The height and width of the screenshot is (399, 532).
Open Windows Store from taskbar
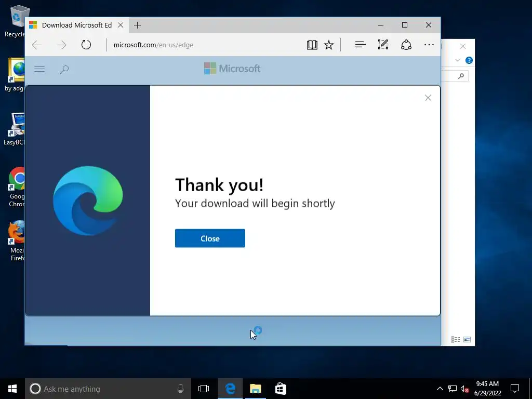tap(281, 389)
